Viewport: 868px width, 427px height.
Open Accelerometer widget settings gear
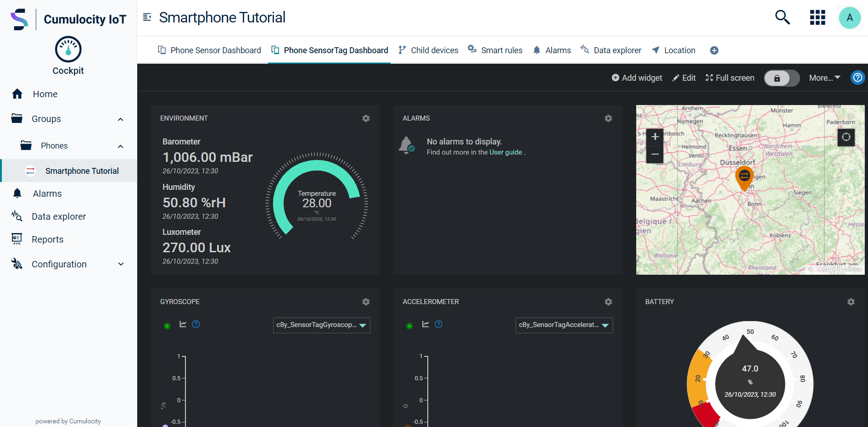click(608, 302)
